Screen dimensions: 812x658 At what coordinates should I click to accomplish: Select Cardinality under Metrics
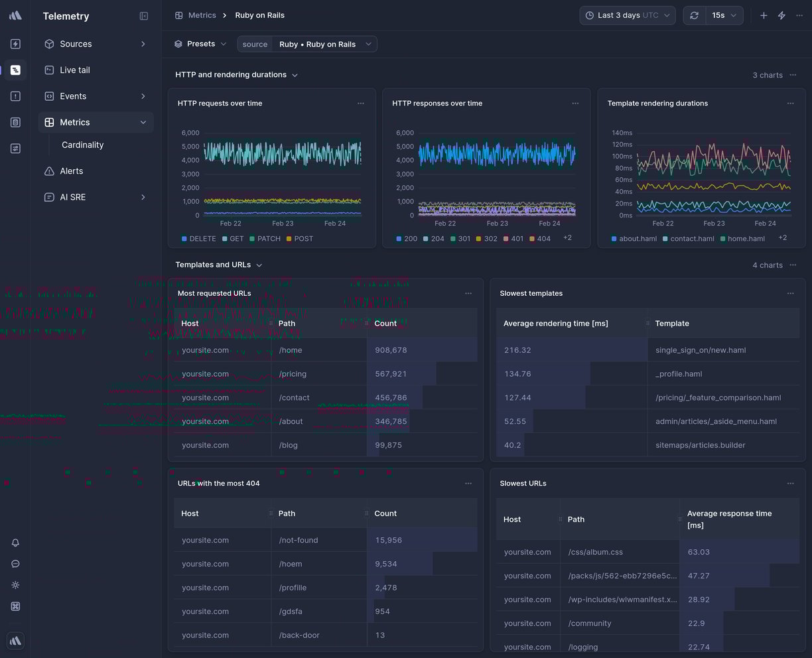tap(82, 145)
